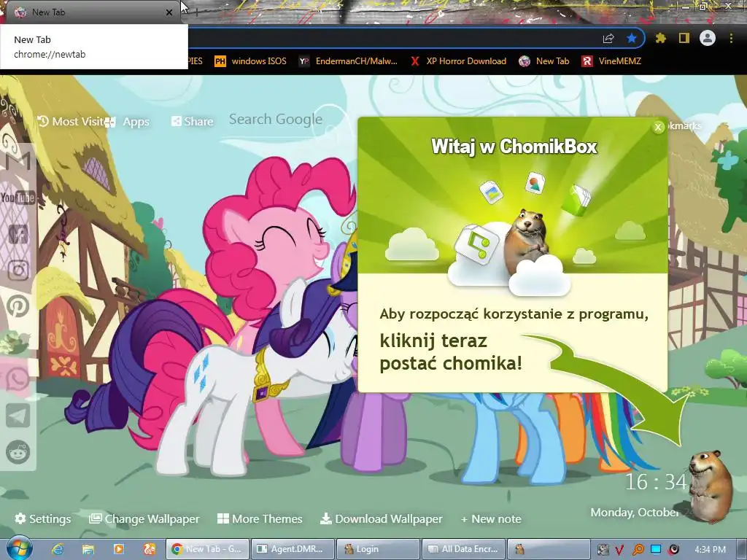Click the Share button on new tab page

(x=192, y=122)
